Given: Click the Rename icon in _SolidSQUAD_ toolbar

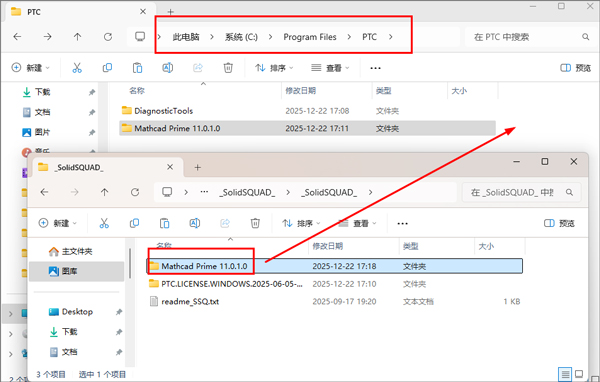Looking at the screenshot, I should (195, 223).
